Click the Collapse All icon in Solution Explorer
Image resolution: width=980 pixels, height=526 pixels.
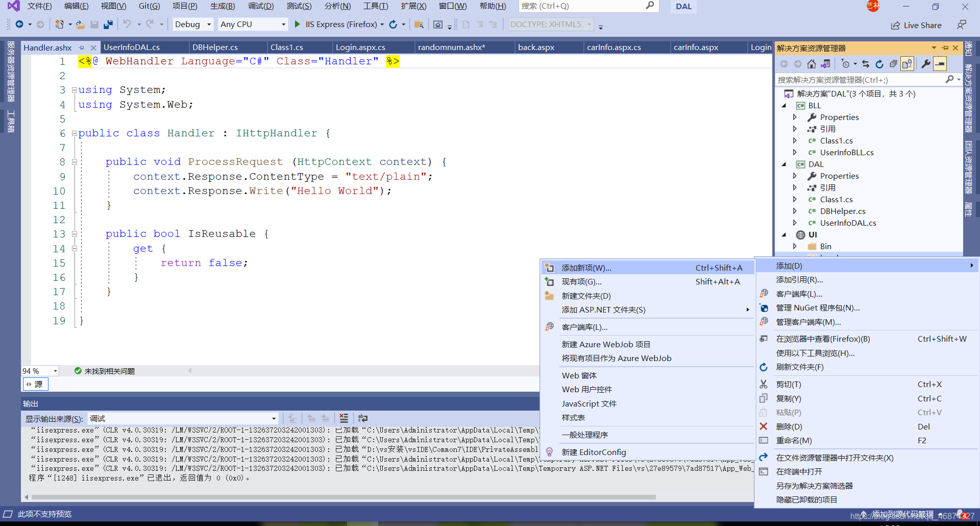[893, 64]
